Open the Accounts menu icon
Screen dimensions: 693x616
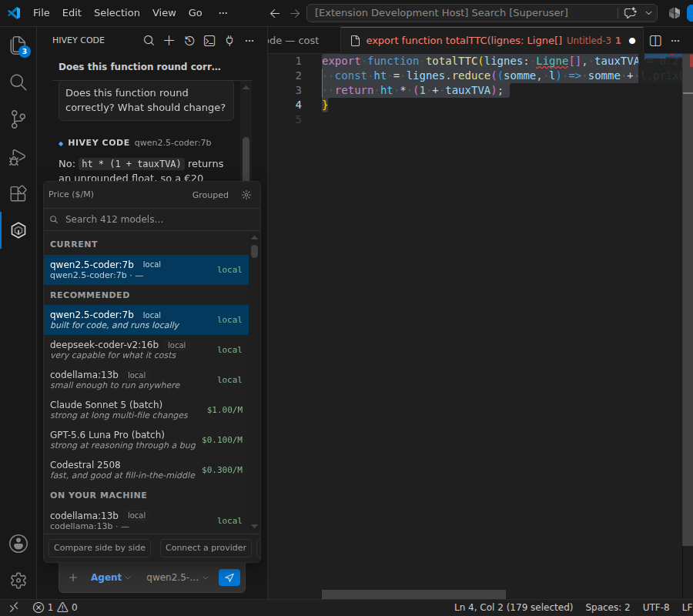pos(18,544)
